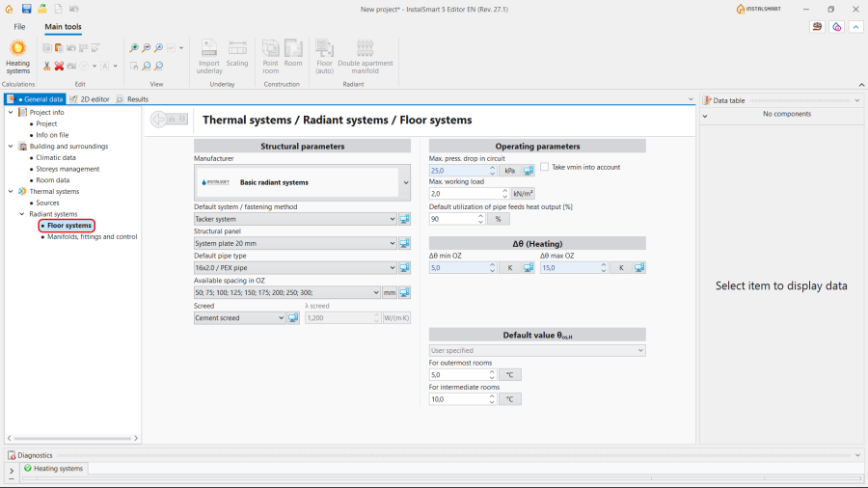Delete with the red X icon
This screenshot has height=488, width=868.
coord(59,66)
